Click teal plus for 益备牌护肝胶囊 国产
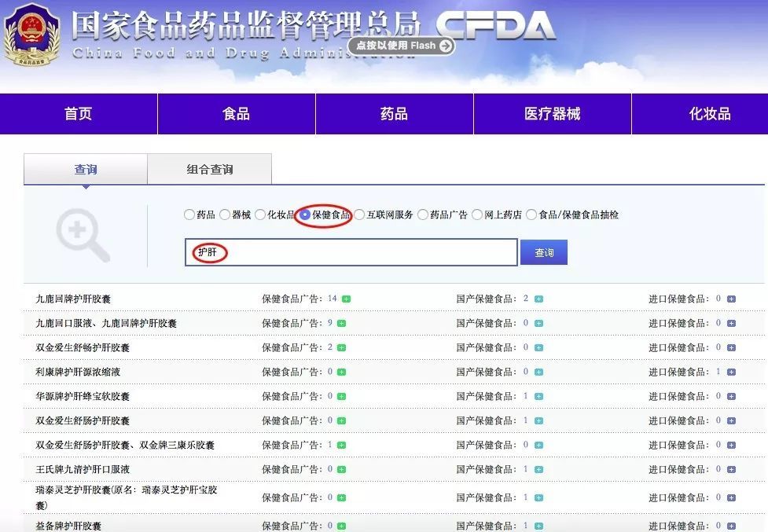The width and height of the screenshot is (768, 532). [x=538, y=526]
